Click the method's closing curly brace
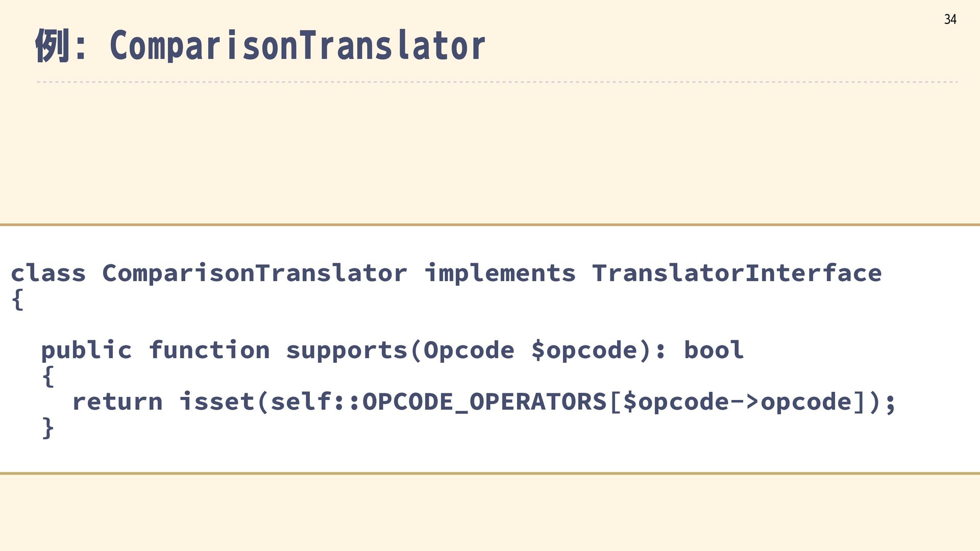980x551 pixels. 48,428
